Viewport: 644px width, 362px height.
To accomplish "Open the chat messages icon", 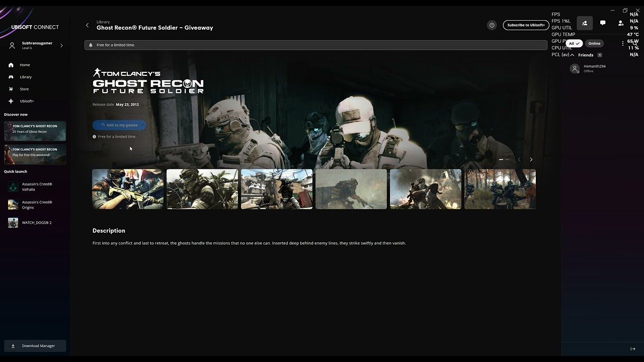I will point(603,23).
